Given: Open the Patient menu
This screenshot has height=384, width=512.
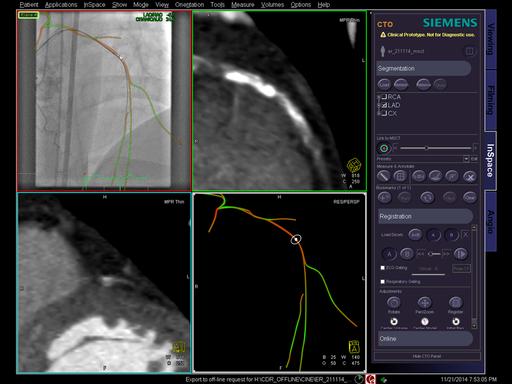Looking at the screenshot, I should (x=29, y=5).
